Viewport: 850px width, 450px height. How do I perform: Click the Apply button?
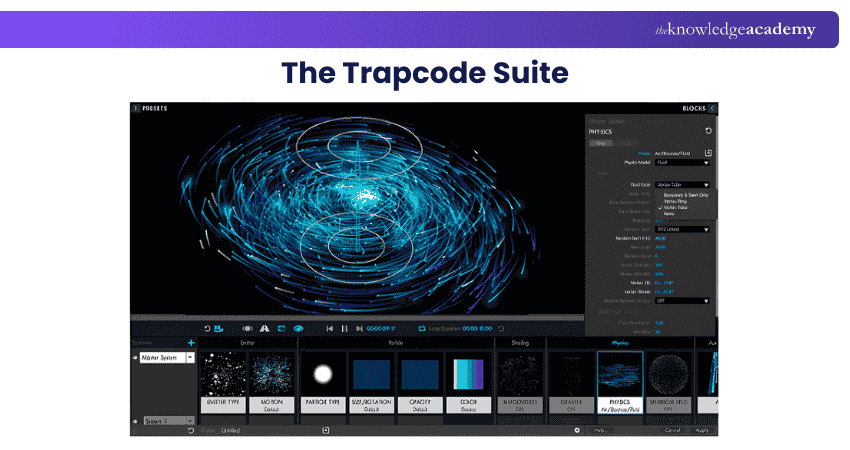point(702,430)
